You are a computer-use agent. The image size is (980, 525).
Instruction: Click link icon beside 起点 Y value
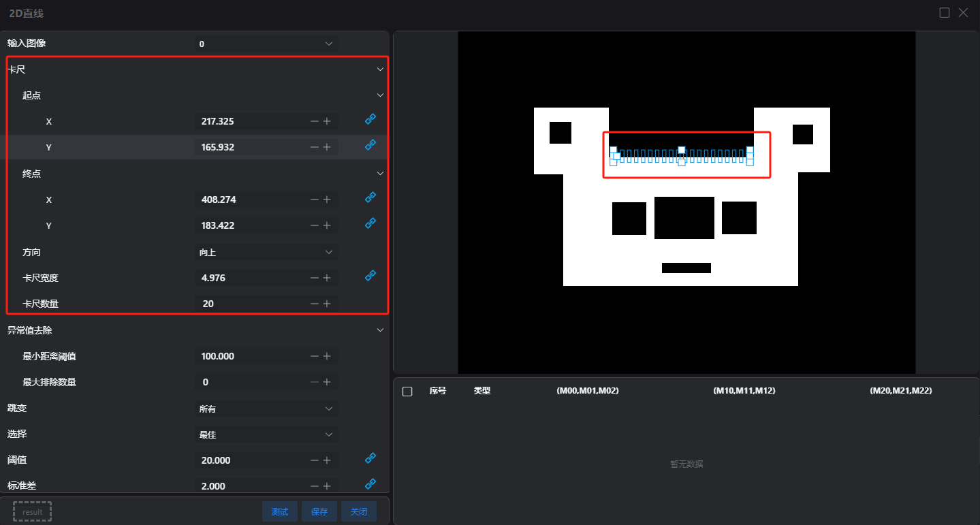pos(370,145)
